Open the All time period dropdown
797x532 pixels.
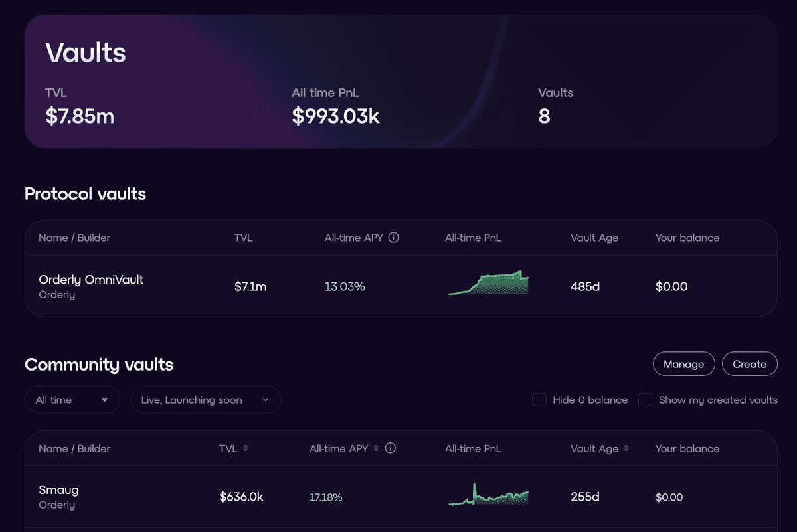[72, 400]
